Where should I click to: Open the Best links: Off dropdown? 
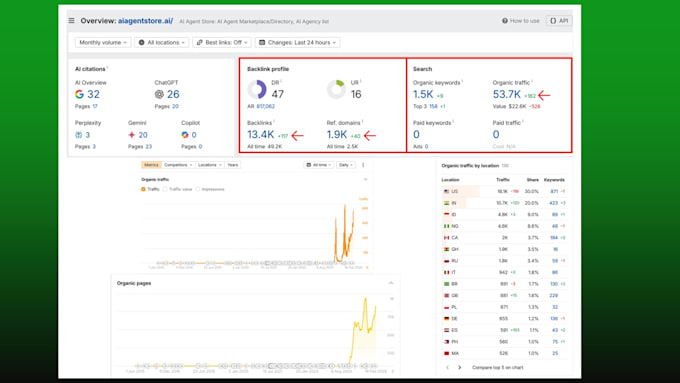point(222,43)
